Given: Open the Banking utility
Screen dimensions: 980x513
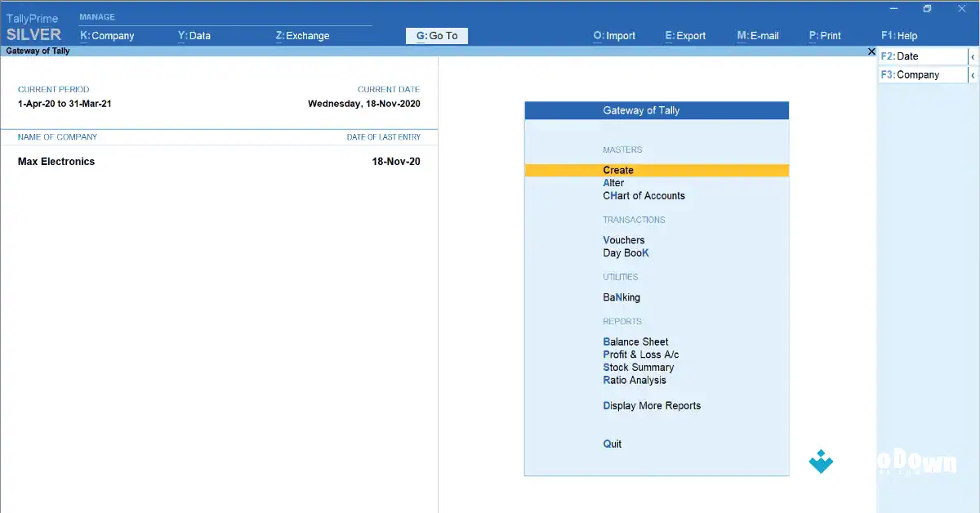Looking at the screenshot, I should point(621,297).
